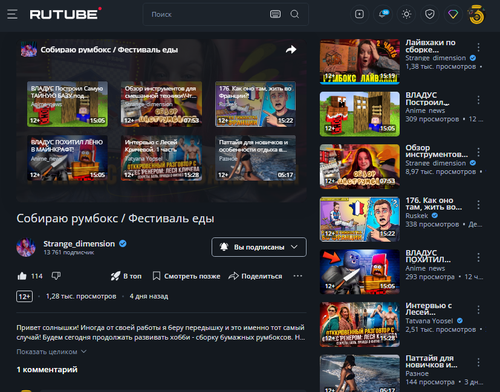Click Anime_news under ВЛАДУС Построил
The image size is (500, 392).
coord(425,110)
